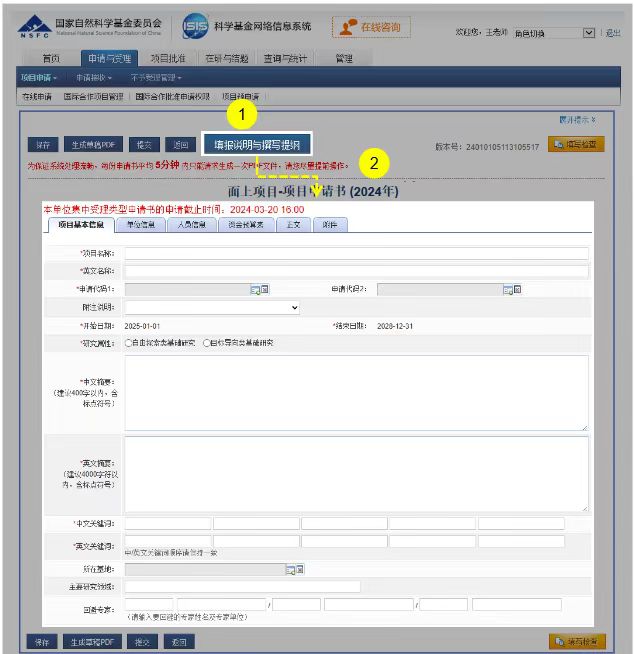Image resolution: width=634 pixels, height=654 pixels.
Task: Open the 附注说明 dropdown
Action: point(212,308)
